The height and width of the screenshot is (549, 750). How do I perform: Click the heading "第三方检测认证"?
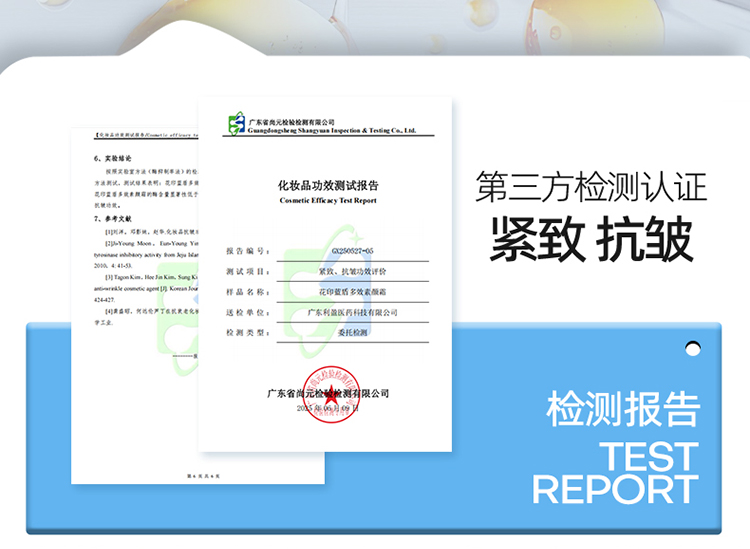click(x=591, y=187)
